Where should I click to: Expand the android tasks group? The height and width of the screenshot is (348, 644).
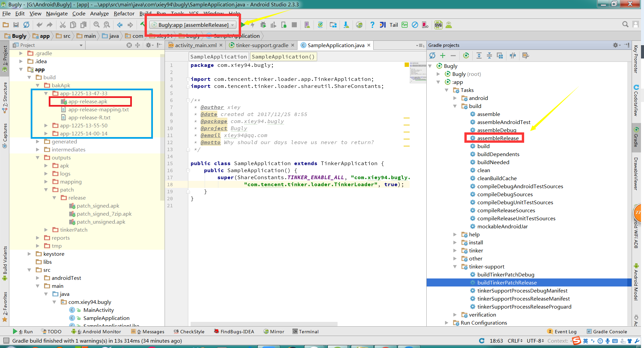click(455, 98)
